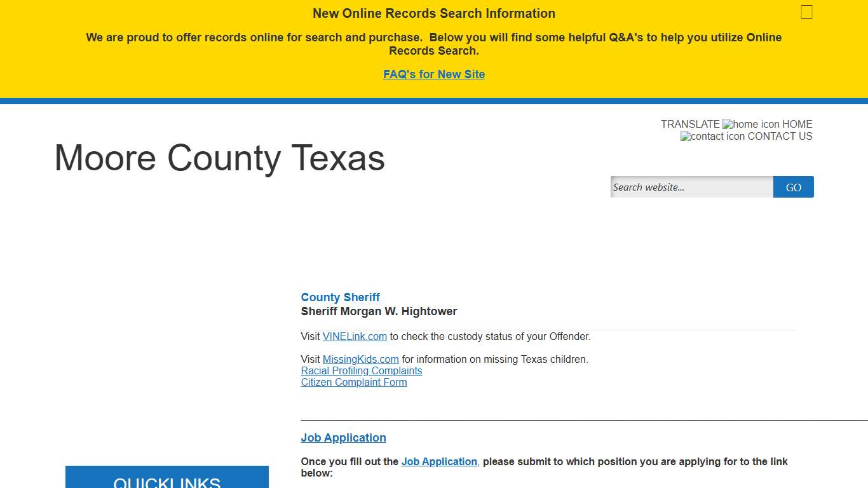Select the QUICKLINKS sidebar header

coord(167,482)
